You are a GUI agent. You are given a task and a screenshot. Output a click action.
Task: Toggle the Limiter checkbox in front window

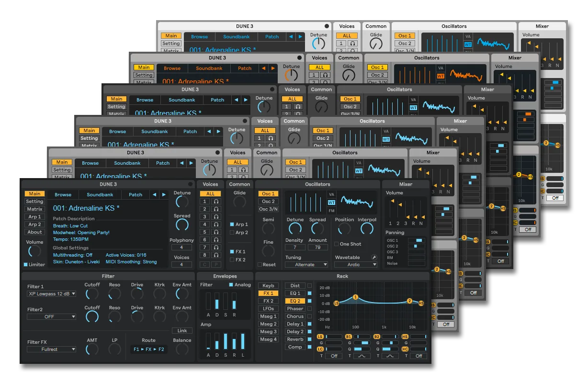click(x=26, y=264)
